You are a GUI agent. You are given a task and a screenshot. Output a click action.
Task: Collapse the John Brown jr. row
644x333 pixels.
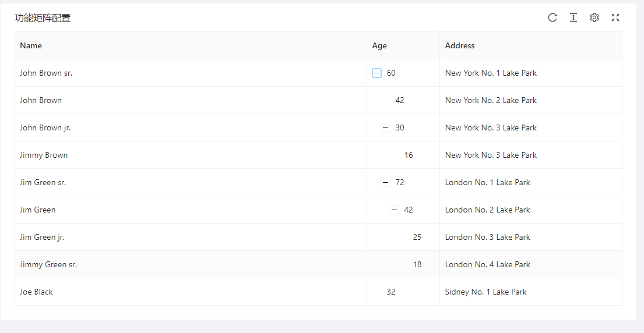point(385,128)
